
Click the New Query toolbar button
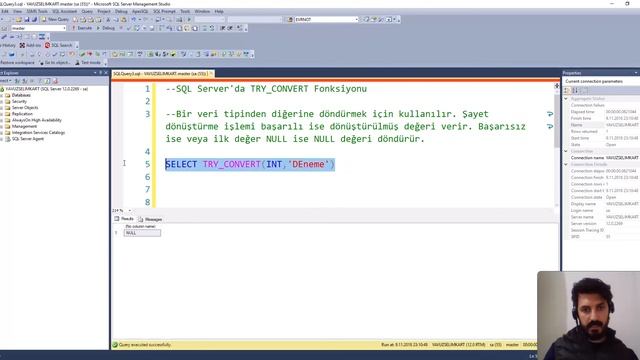click(x=55, y=19)
